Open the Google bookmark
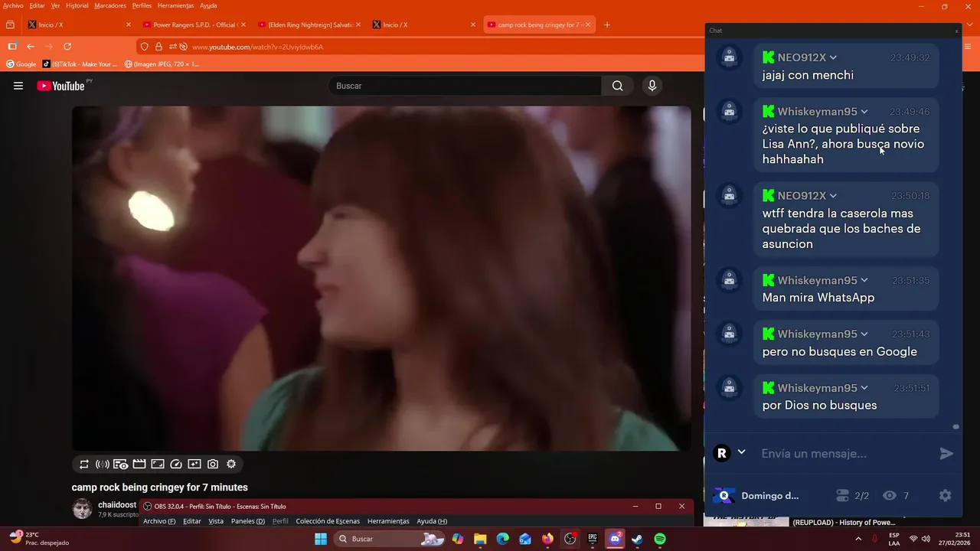This screenshot has width=980, height=551. (x=21, y=64)
